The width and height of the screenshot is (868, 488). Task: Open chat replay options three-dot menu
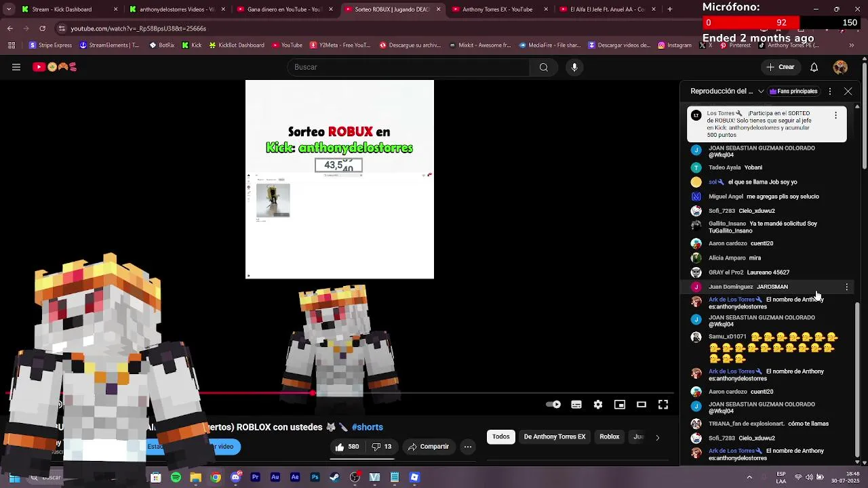[x=830, y=91]
